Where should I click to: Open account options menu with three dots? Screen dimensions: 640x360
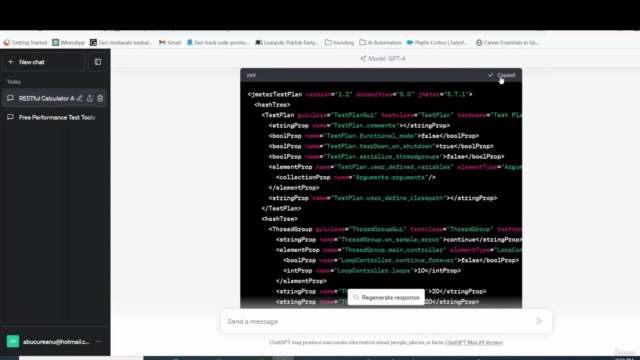(x=98, y=342)
